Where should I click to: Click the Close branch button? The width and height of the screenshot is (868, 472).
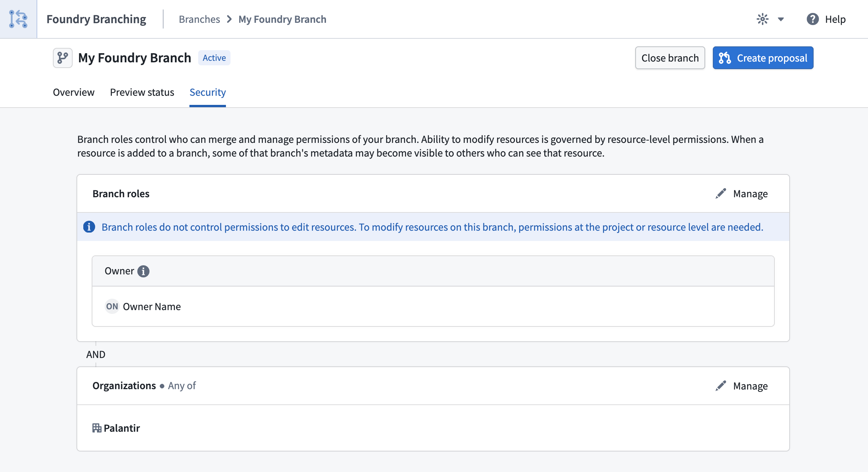(x=670, y=58)
